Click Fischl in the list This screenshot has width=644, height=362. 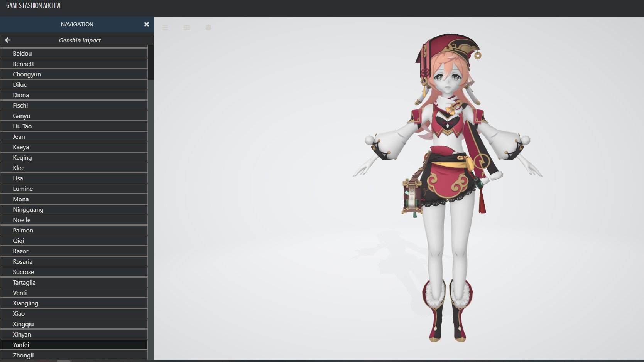click(x=74, y=105)
